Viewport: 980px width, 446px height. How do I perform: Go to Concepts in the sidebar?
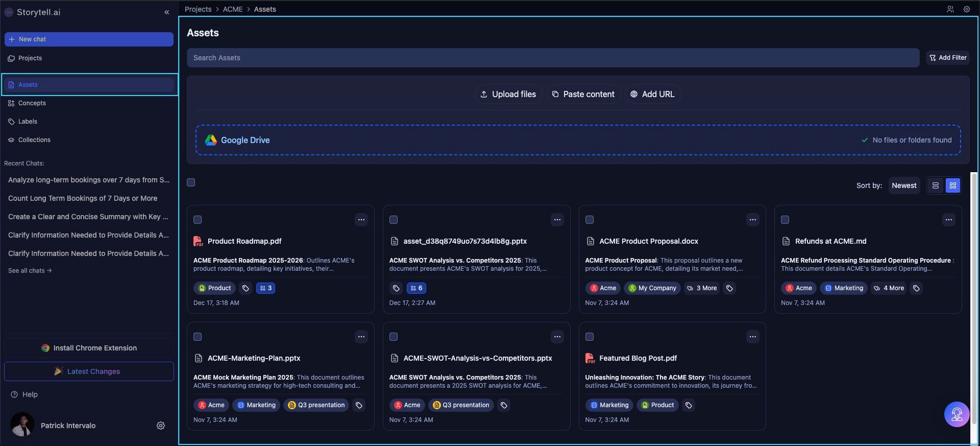point(32,103)
